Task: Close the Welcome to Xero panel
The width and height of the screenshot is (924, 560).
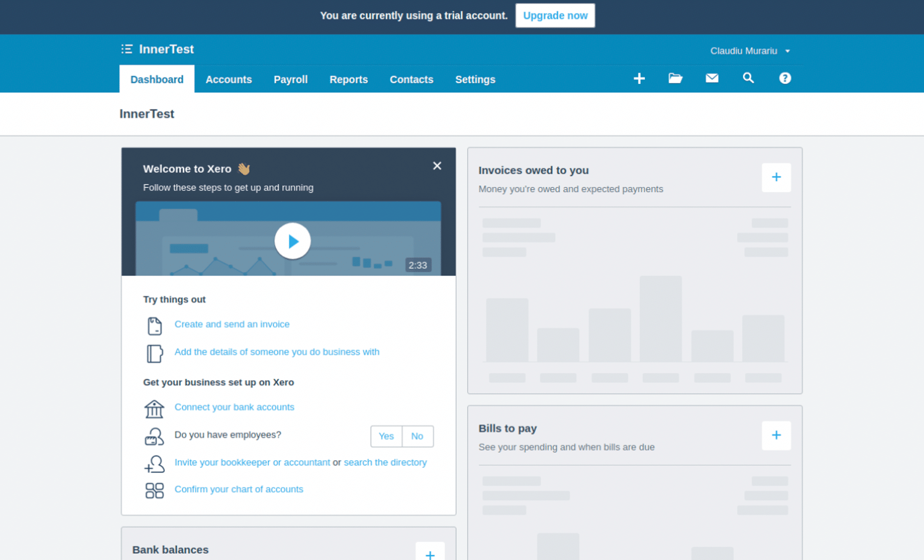Action: click(437, 166)
